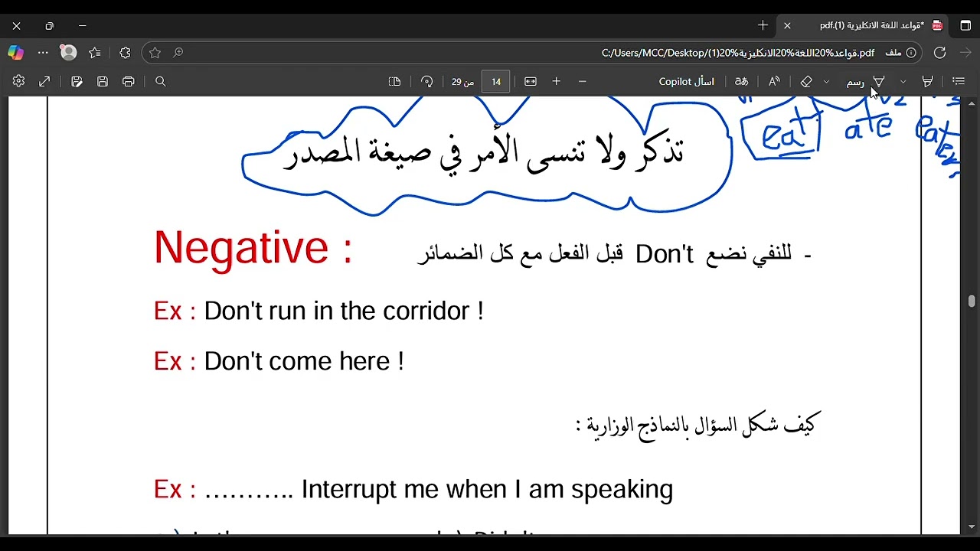This screenshot has width=980, height=551.
Task: Enter full screen PDF view
Action: (44, 81)
